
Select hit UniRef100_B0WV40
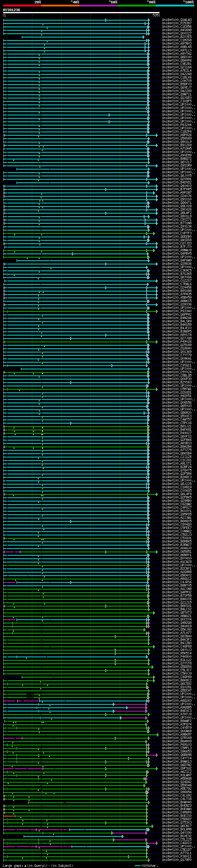click(x=176, y=802)
